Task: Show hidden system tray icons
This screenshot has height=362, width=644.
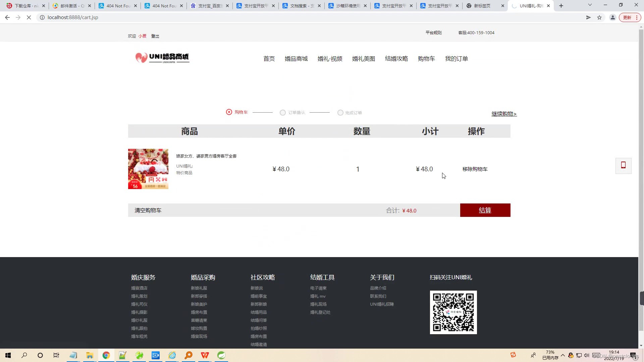Action: click(563, 355)
